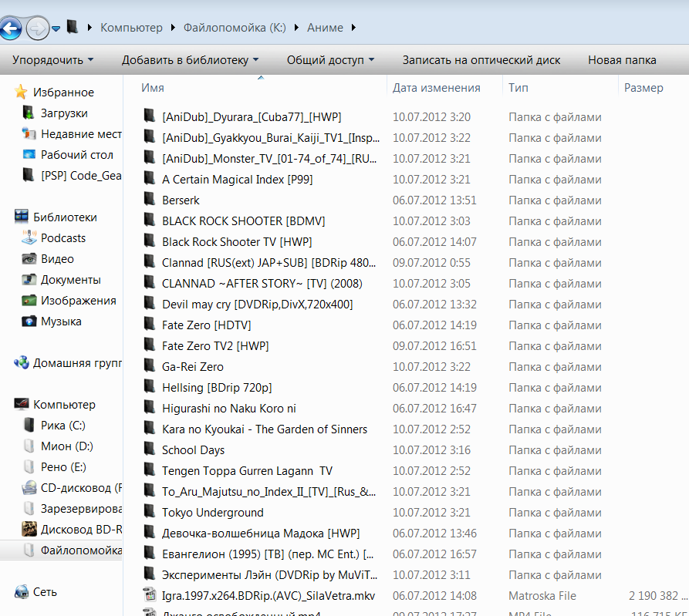Select Файлопомойка drive in navigation pane
Image resolution: width=689 pixels, height=616 pixels.
click(62, 550)
